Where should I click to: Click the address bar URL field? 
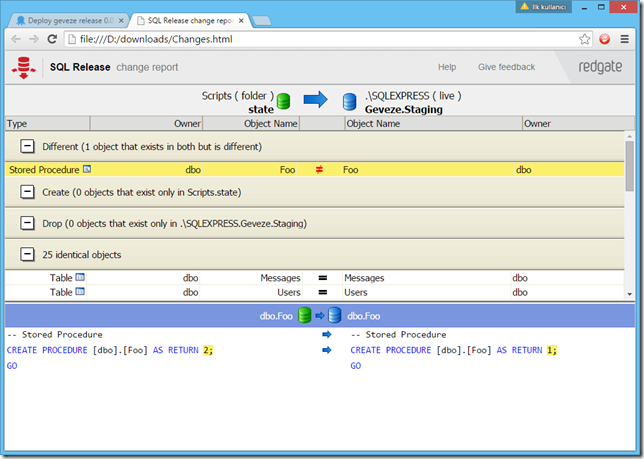click(329, 39)
